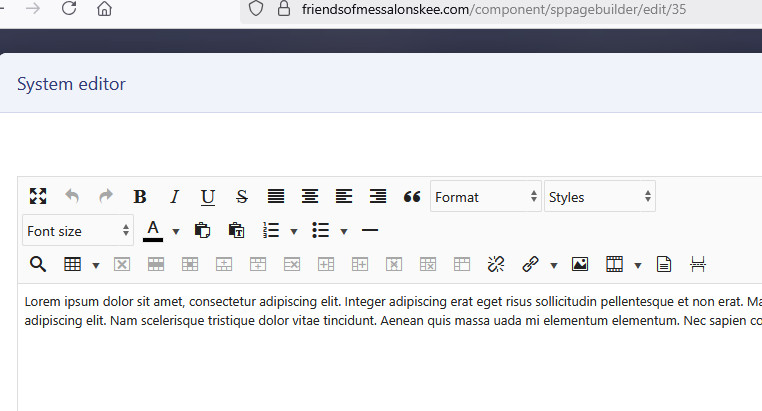Insert an image
The width and height of the screenshot is (762, 411).
(580, 264)
